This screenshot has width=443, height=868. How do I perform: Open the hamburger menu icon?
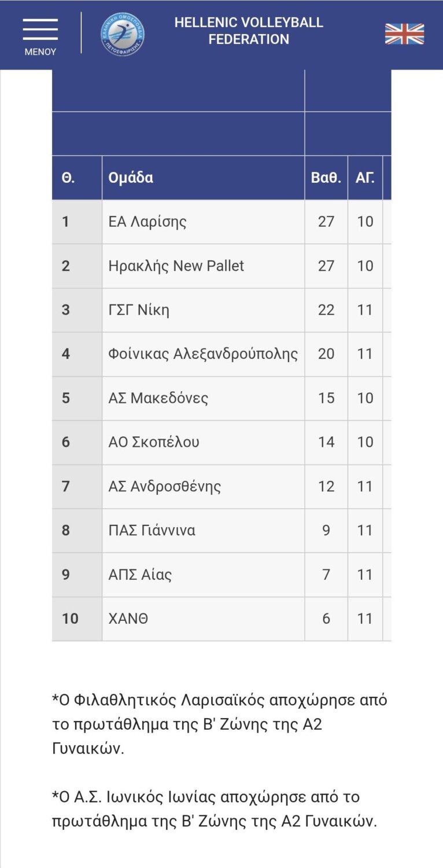pos(40,30)
